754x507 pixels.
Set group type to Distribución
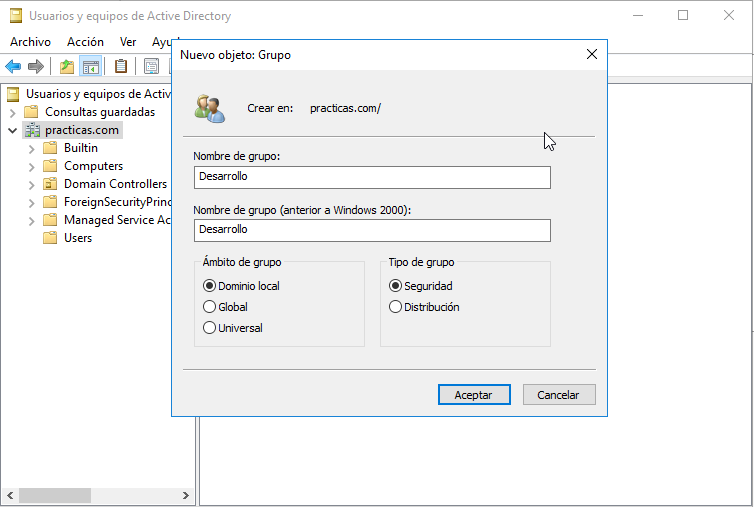click(x=396, y=307)
